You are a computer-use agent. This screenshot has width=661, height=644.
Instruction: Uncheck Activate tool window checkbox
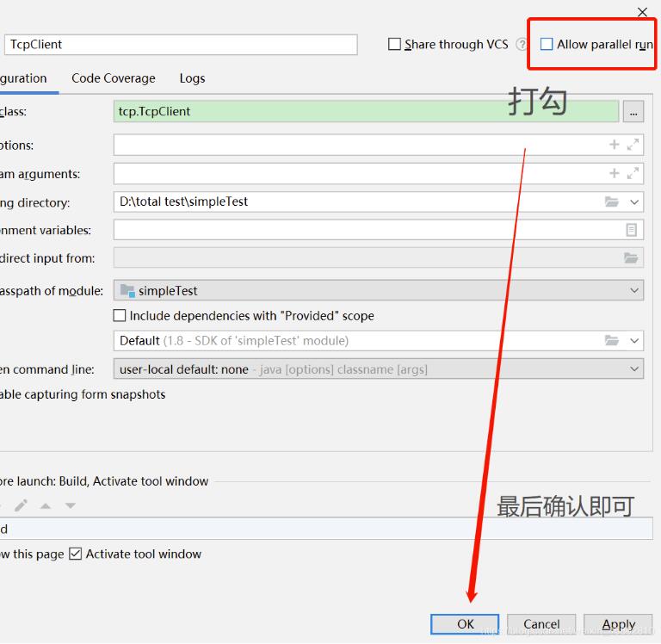coord(75,554)
